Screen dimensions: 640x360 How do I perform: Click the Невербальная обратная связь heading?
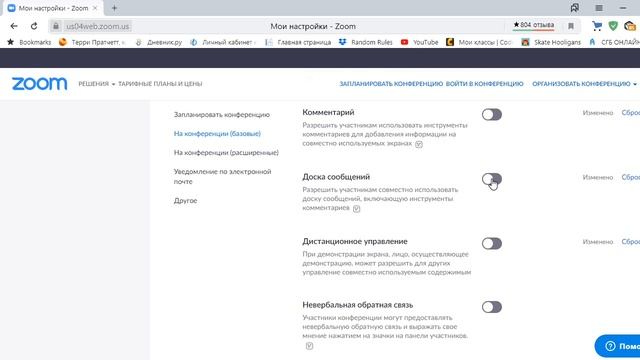click(x=358, y=305)
